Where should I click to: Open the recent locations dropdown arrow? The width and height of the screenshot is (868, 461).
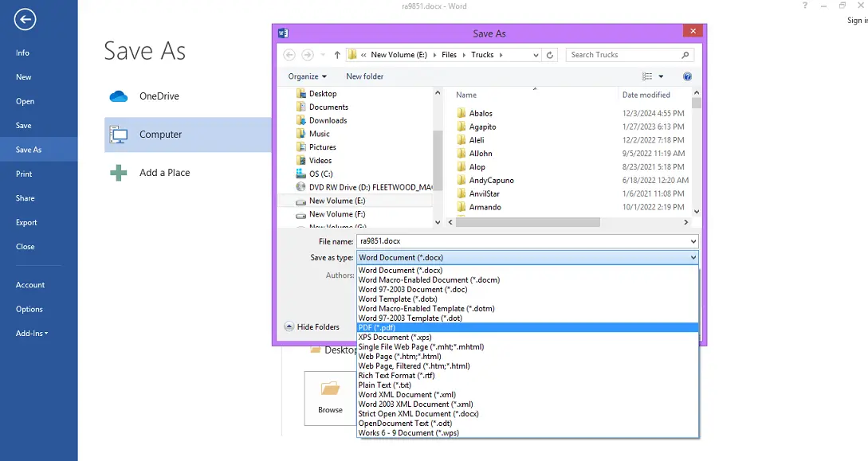point(323,55)
